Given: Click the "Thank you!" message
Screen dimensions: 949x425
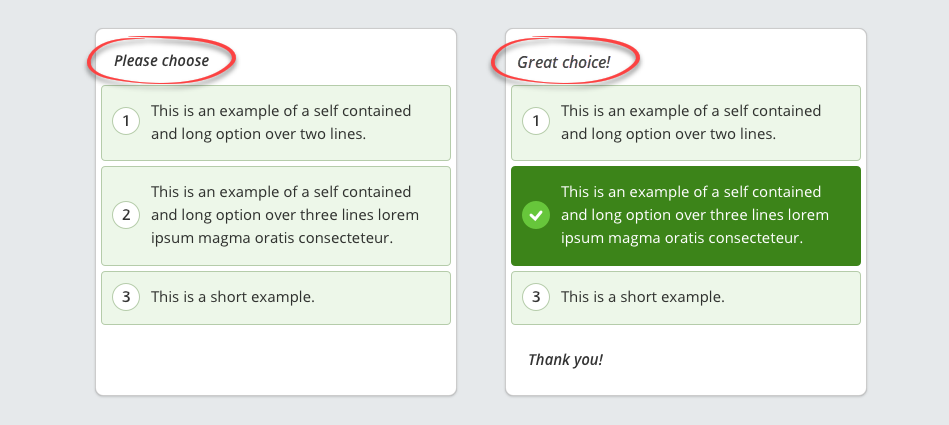Looking at the screenshot, I should coord(566,359).
